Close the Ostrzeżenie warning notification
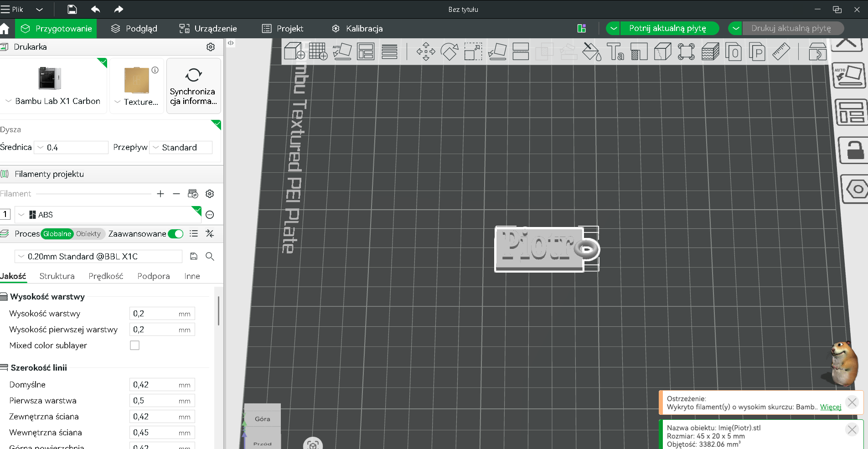868x449 pixels. 852,402
